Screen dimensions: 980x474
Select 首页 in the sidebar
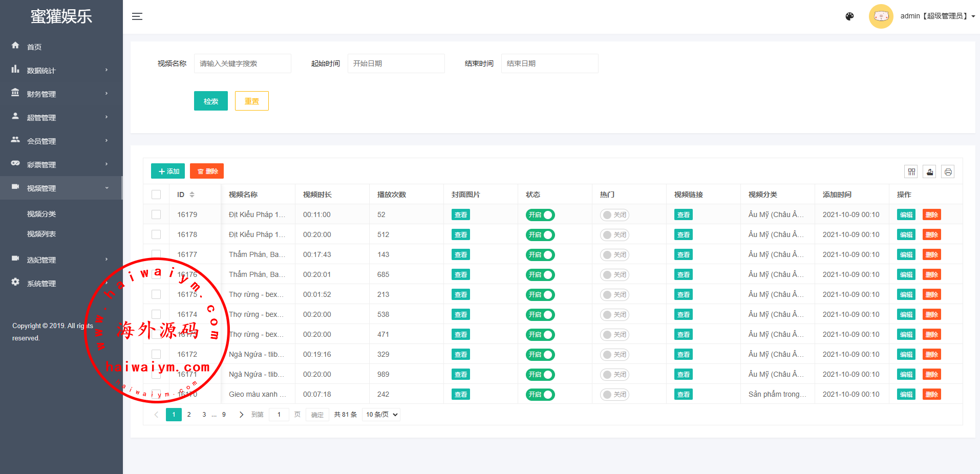[x=34, y=47]
